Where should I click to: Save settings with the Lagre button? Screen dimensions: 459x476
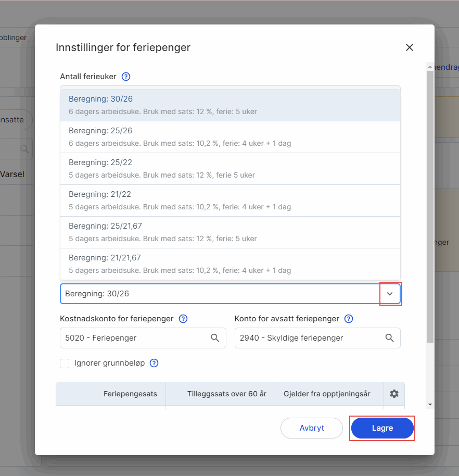(382, 428)
